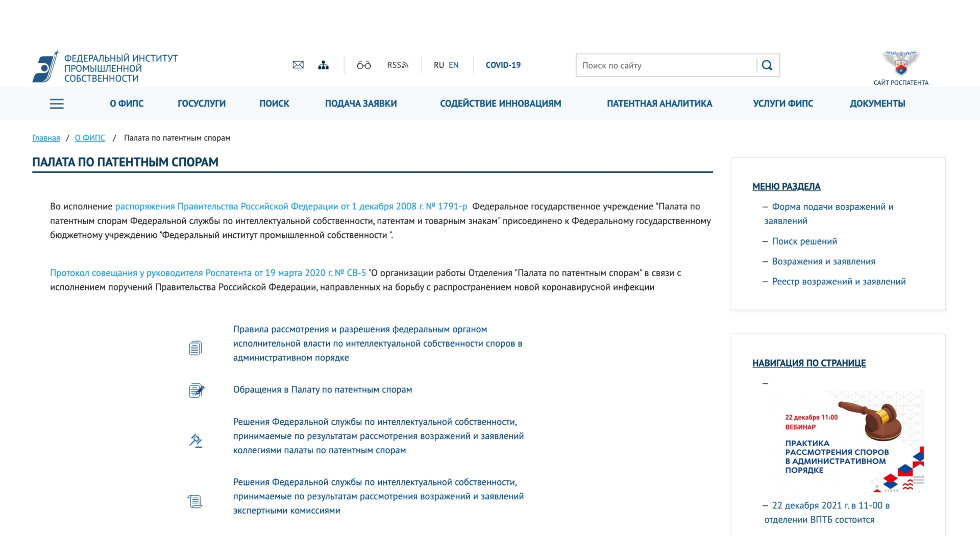Open решения, принимаемые коллегиями палаты link

378,436
